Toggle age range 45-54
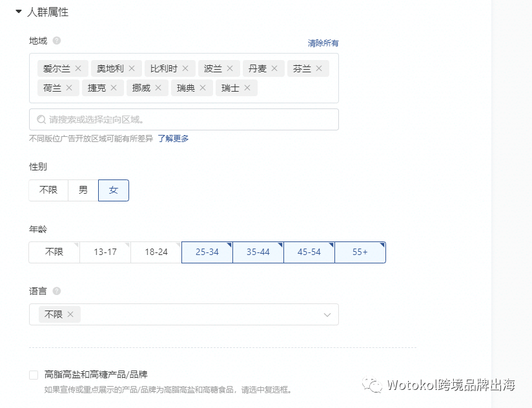 coord(309,252)
